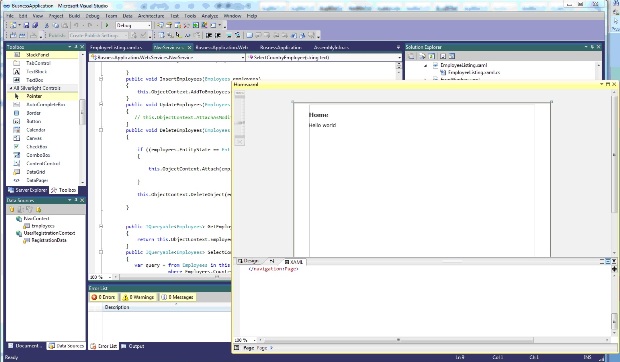Image resolution: width=620 pixels, height=362 pixels.
Task: Collapse the All Silverlight Controls group
Action: point(11,88)
